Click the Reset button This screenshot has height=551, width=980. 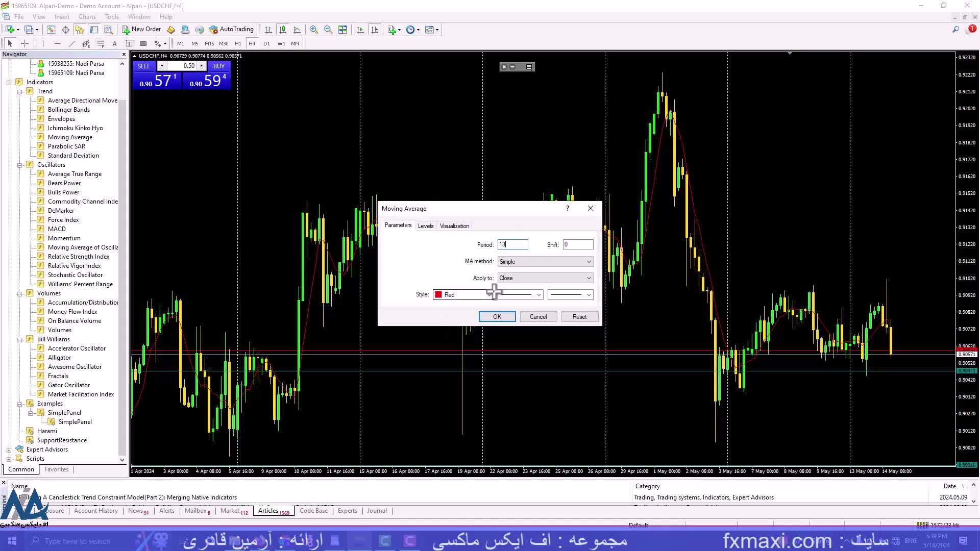(579, 317)
